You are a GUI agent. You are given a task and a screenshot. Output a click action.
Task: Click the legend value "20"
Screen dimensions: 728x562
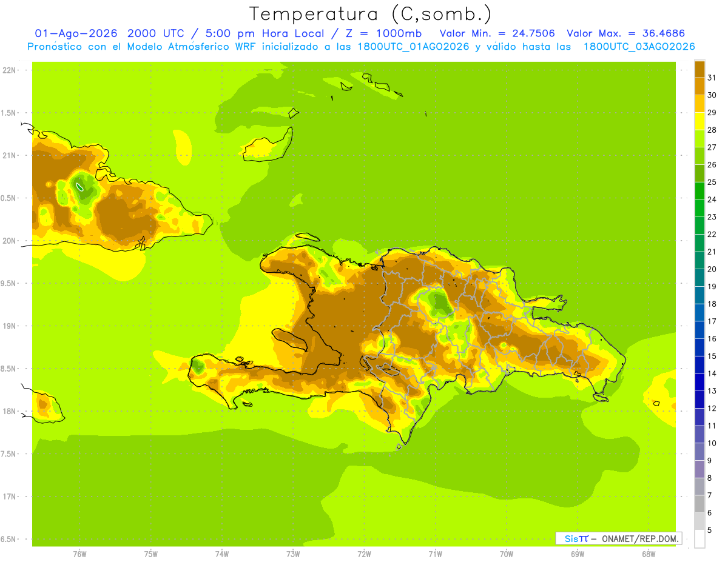(x=712, y=269)
